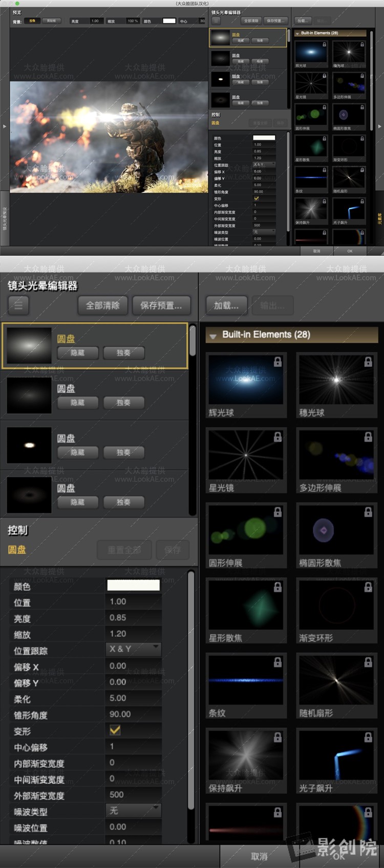Screen dimensions: 384x868
Task: Select the 随机扇形 element preset
Action: click(336, 680)
